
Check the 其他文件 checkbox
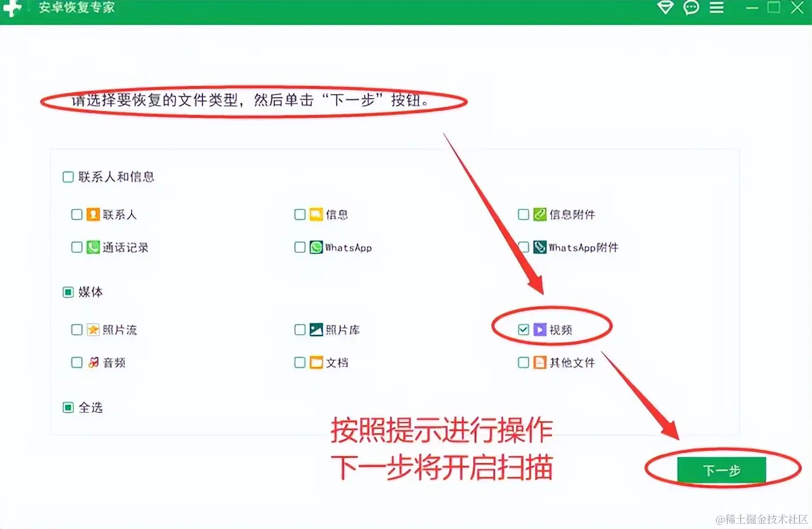click(x=523, y=363)
